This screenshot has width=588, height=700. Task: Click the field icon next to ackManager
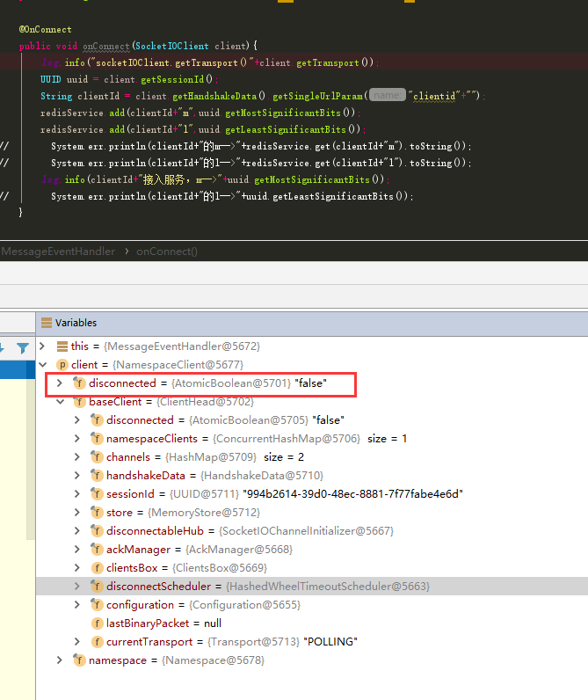[x=97, y=550]
